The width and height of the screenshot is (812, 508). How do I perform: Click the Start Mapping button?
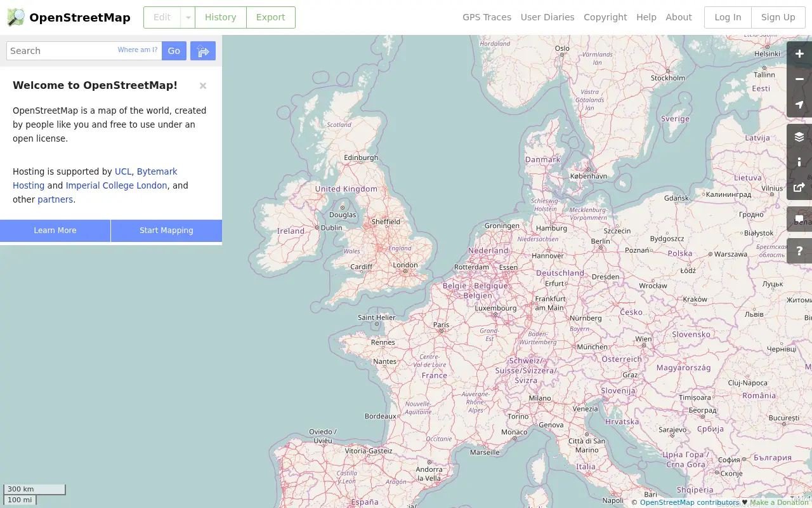(x=166, y=231)
